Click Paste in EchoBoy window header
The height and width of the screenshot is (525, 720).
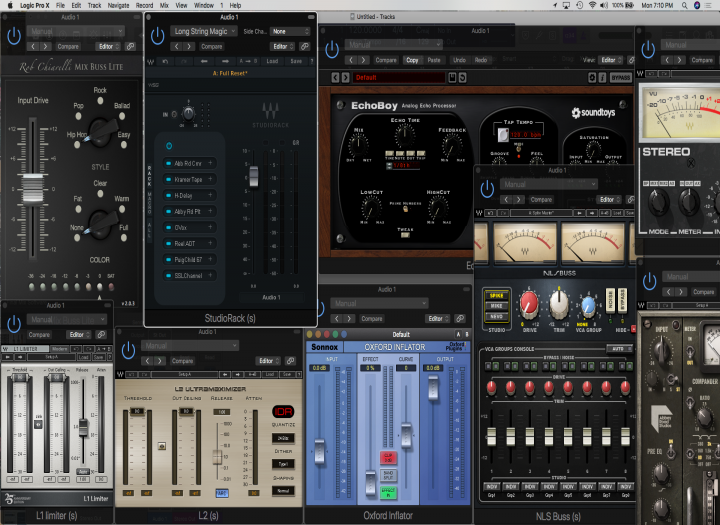click(434, 60)
